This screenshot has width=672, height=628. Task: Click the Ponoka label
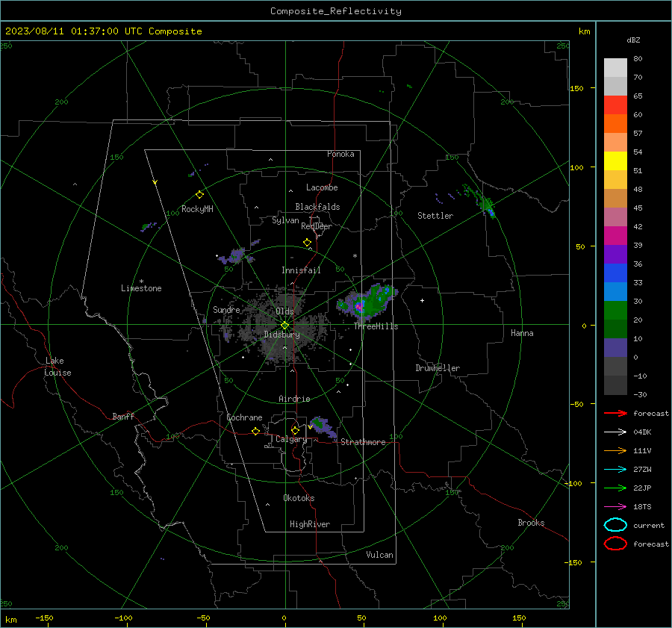340,154
